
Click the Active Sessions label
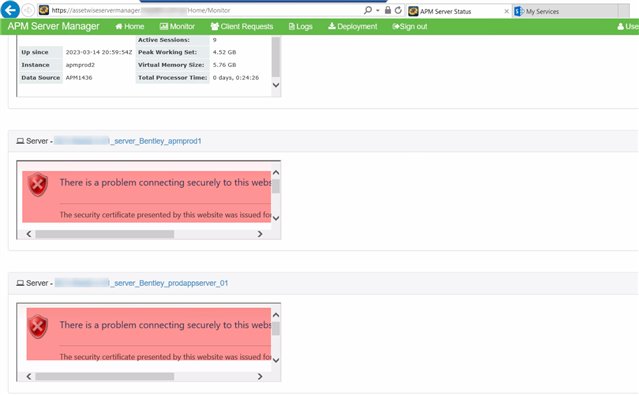tap(164, 40)
